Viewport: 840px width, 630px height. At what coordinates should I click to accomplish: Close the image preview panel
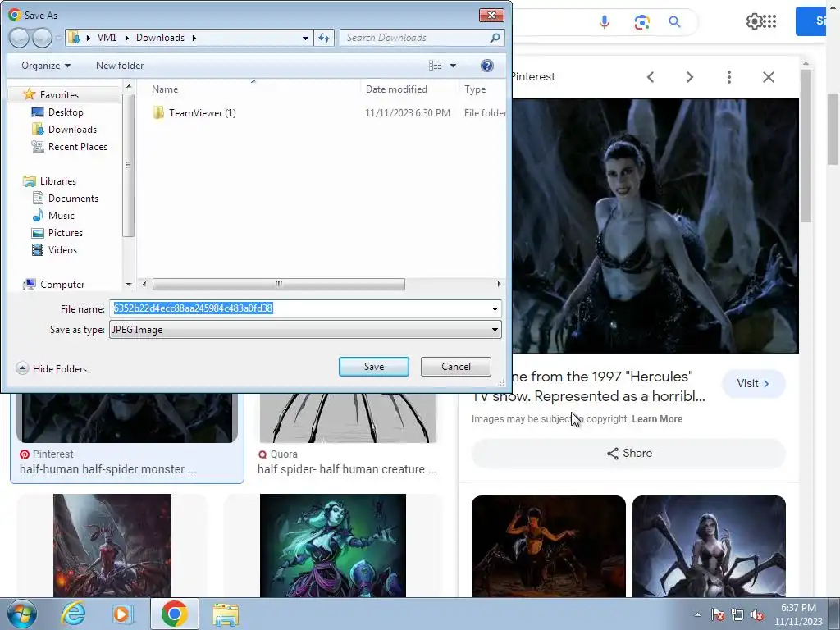click(768, 77)
